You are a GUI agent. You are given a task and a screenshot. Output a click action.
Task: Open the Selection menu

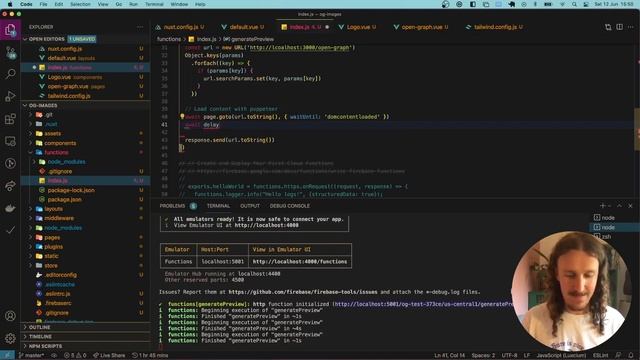[80, 4]
